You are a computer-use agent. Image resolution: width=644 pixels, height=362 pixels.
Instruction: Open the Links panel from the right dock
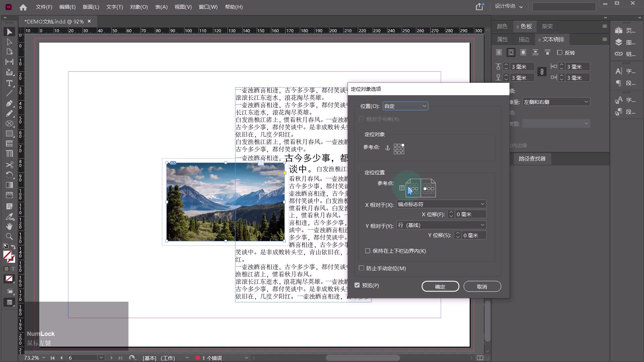coord(619,54)
